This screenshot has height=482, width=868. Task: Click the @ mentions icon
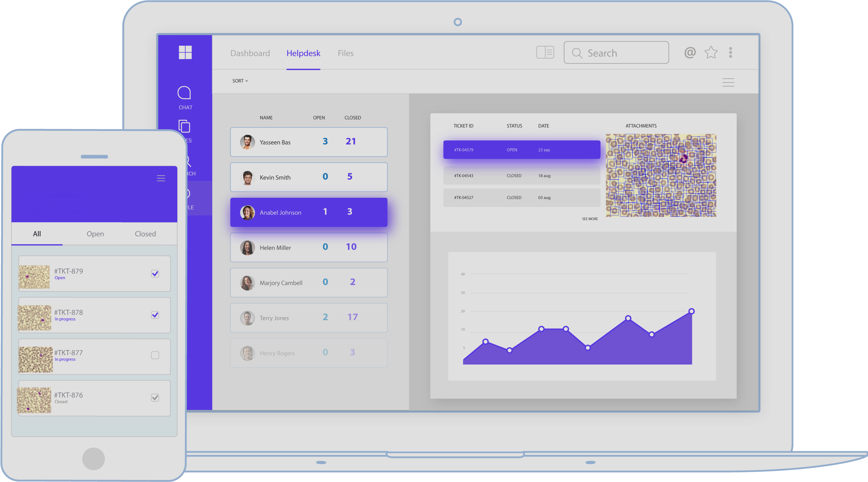pos(690,52)
